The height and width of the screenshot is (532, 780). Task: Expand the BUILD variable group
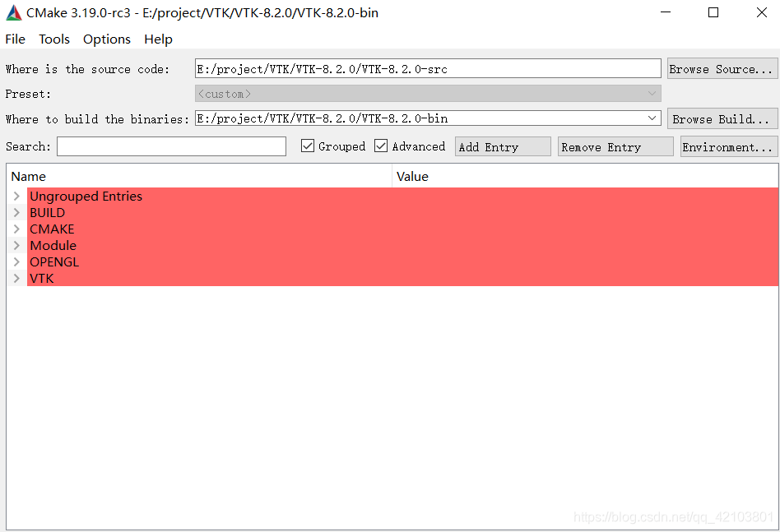pyautogui.click(x=16, y=212)
